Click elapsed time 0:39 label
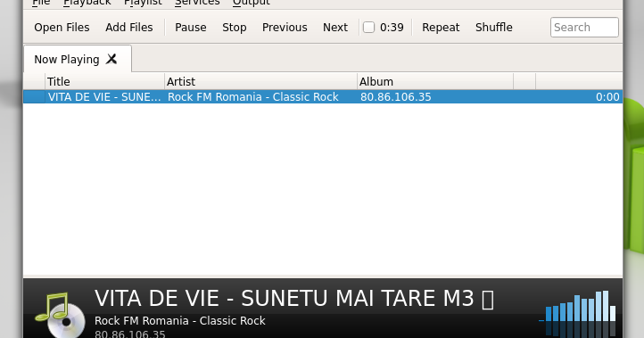This screenshot has height=338, width=644. click(x=392, y=28)
